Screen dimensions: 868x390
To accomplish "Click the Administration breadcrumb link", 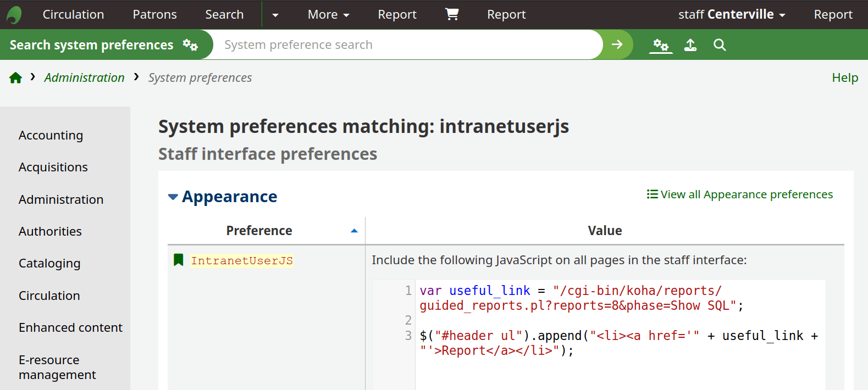I will 84,78.
